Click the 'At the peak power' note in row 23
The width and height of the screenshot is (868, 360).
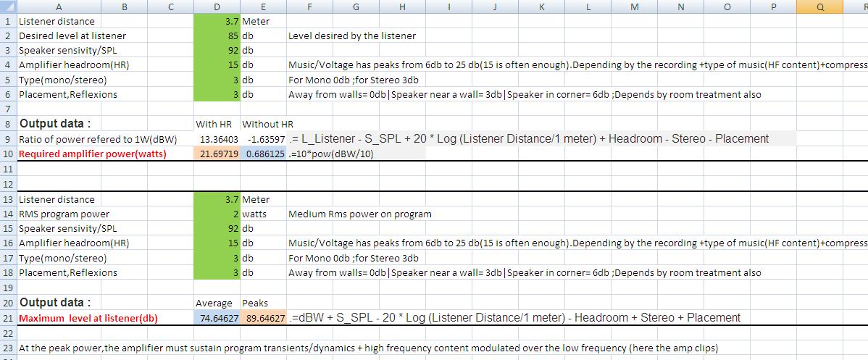[369, 348]
